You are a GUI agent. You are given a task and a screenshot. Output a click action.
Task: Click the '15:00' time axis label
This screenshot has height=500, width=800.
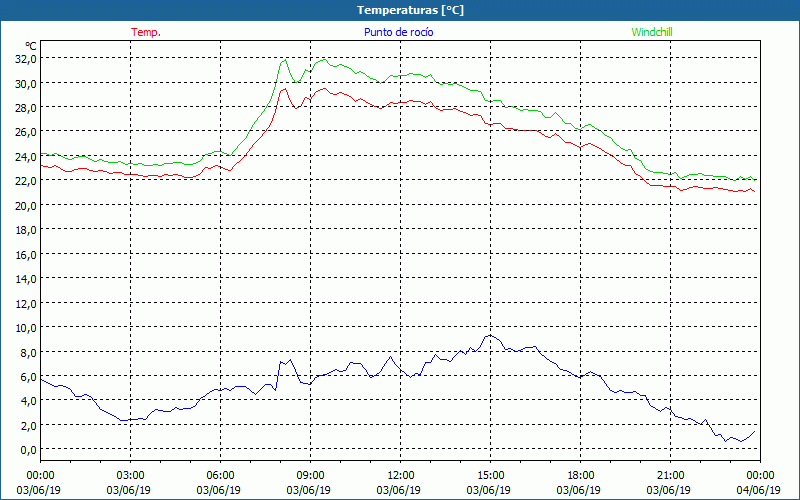490,476
